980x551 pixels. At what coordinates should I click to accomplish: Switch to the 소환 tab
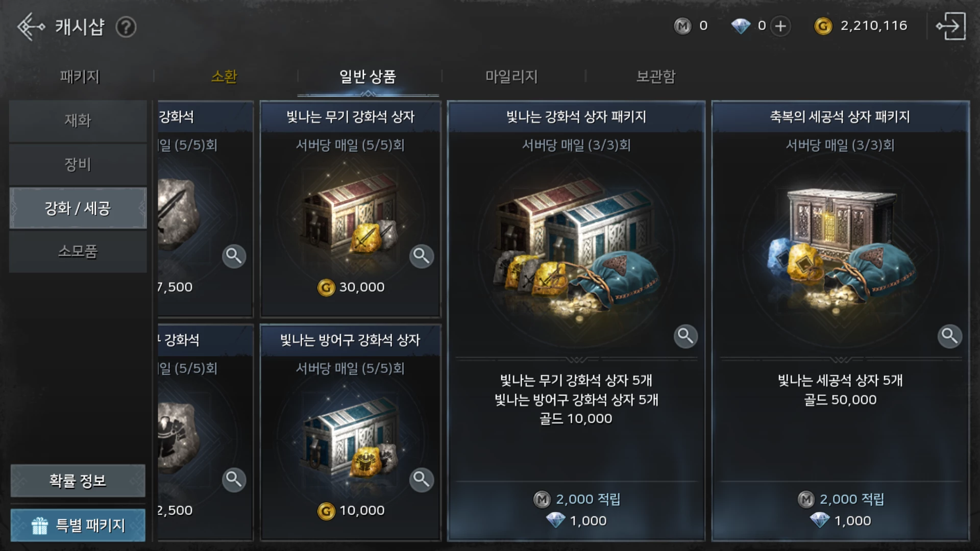pos(224,77)
